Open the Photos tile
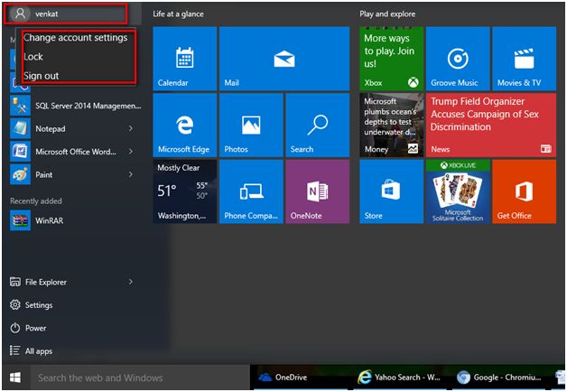This screenshot has width=567, height=392. tap(251, 126)
